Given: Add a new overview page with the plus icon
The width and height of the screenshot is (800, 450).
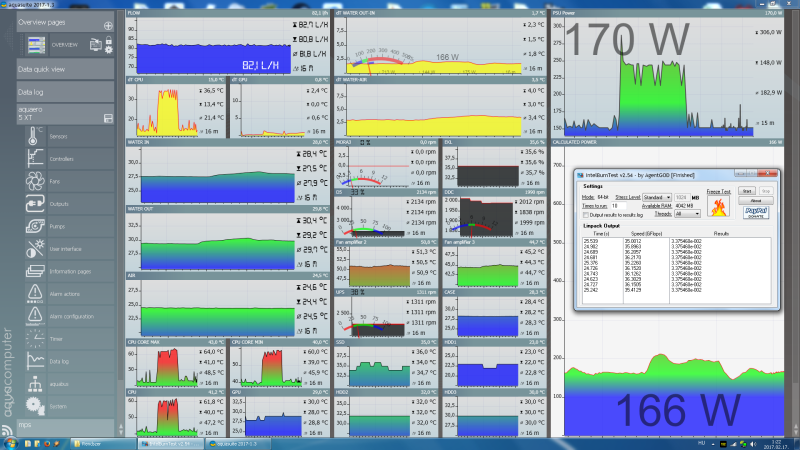Looking at the screenshot, I should click(x=108, y=26).
